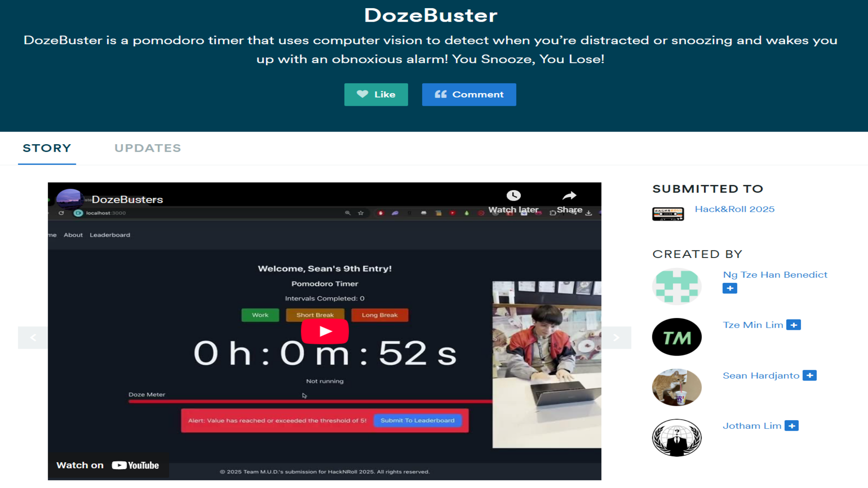Screen dimensions: 868x488
Task: Open the DozeBusters channel avatar
Action: pos(69,199)
